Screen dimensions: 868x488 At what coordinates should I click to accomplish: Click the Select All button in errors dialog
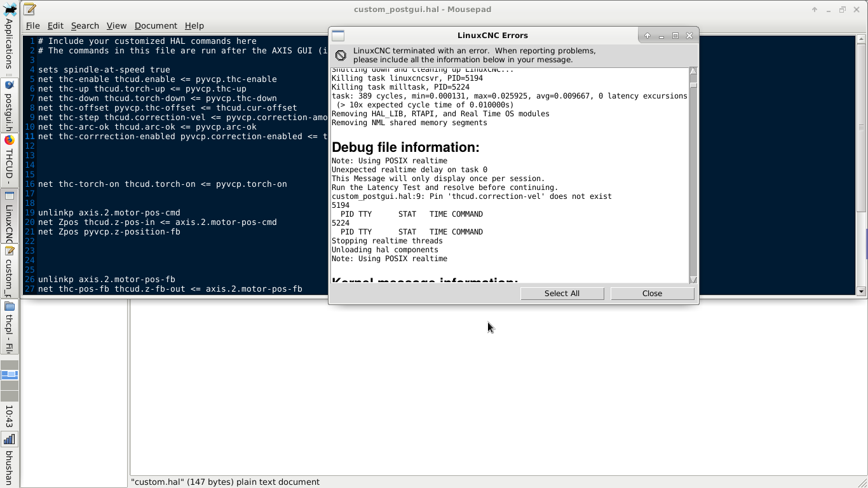tap(562, 294)
